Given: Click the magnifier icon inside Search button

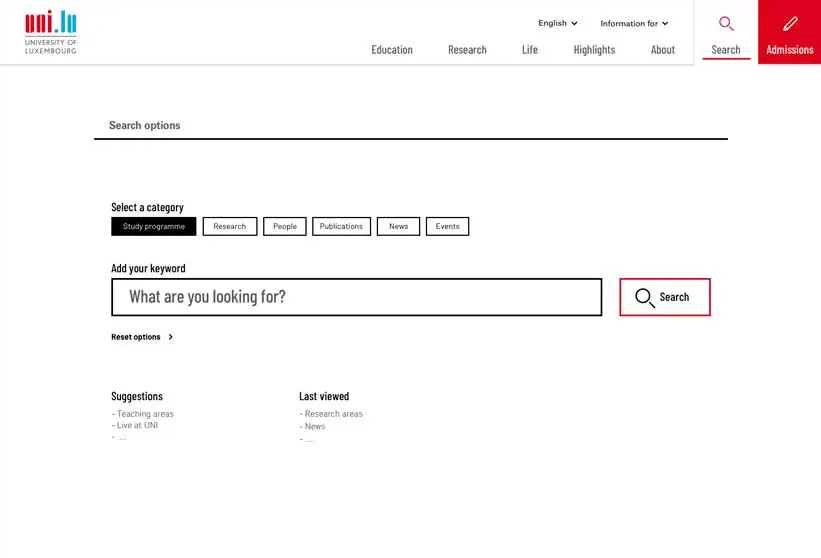Looking at the screenshot, I should pyautogui.click(x=645, y=298).
